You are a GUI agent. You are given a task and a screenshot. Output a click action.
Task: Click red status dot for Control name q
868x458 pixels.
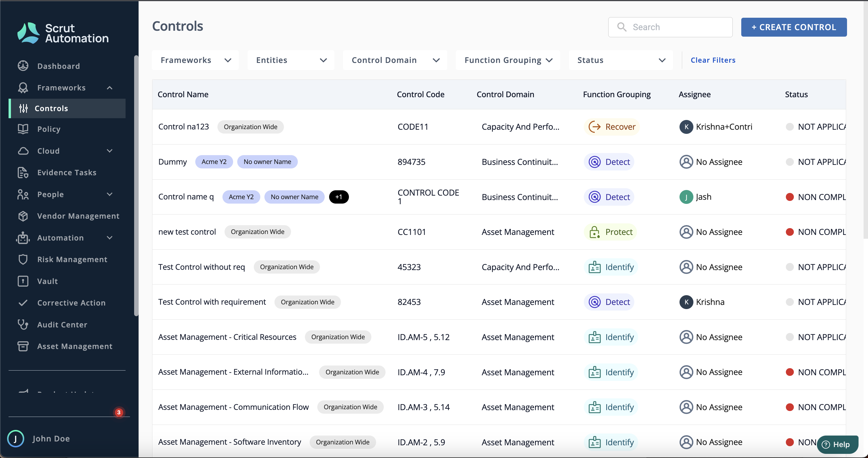[789, 197]
